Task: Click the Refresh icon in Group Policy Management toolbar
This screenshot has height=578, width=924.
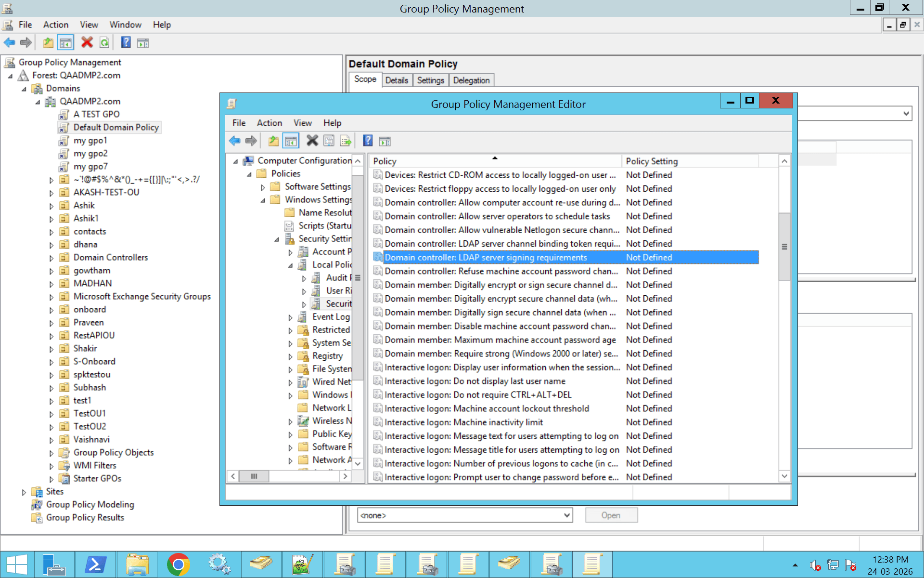Action: pyautogui.click(x=105, y=42)
